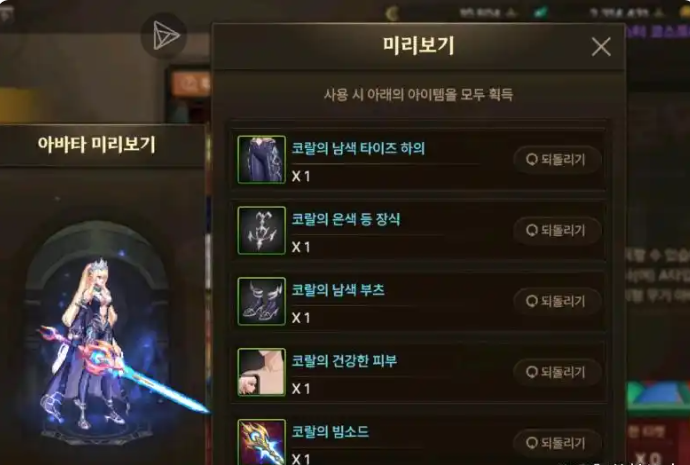Close the 미리보기 dialog

coord(601,47)
